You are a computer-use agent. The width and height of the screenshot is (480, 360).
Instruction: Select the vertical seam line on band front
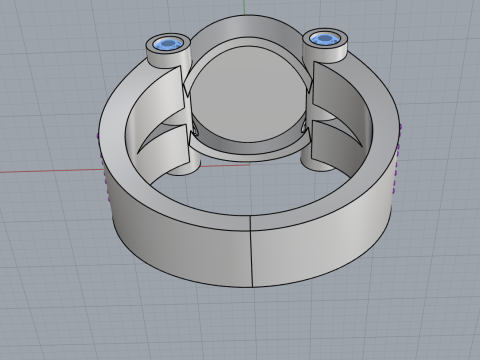pos(251,251)
